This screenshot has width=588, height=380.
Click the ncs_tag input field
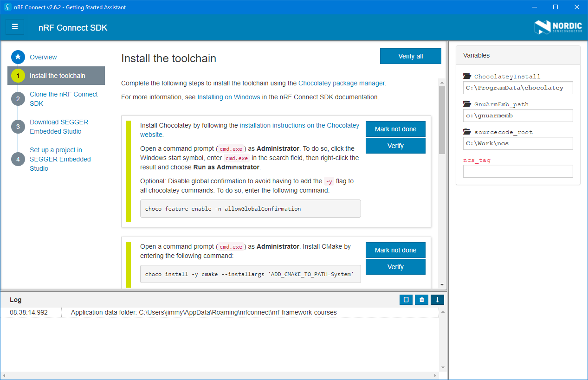pos(518,171)
